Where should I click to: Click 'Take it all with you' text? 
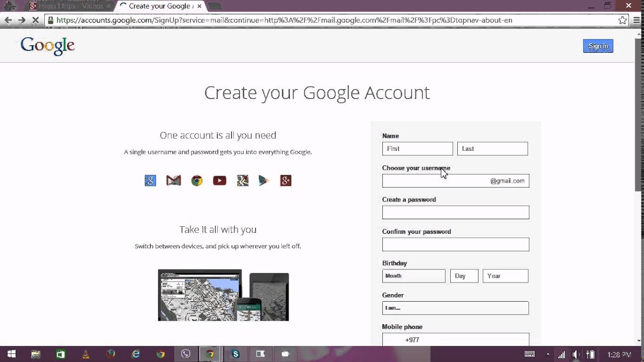click(x=218, y=229)
